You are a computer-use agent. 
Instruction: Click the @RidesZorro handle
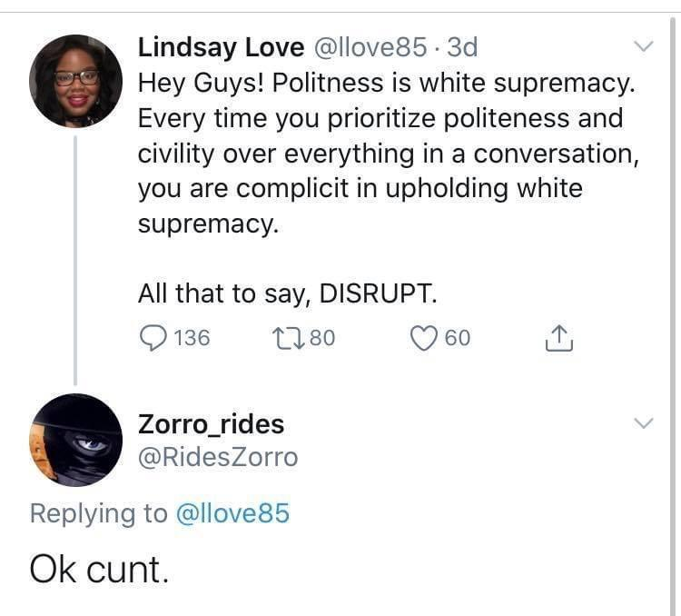(x=217, y=457)
